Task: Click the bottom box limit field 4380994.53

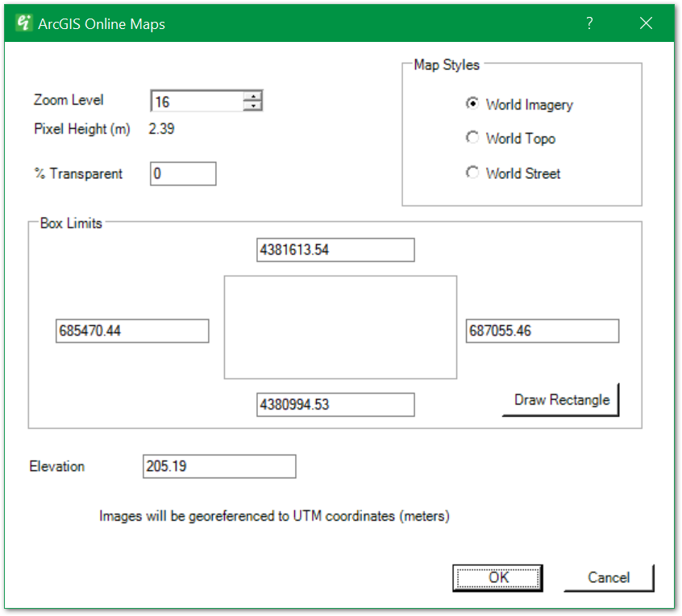Action: (335, 405)
